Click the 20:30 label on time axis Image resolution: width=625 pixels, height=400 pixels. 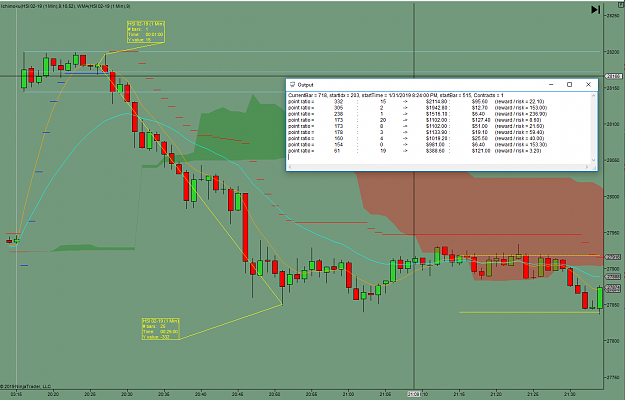click(x=127, y=394)
